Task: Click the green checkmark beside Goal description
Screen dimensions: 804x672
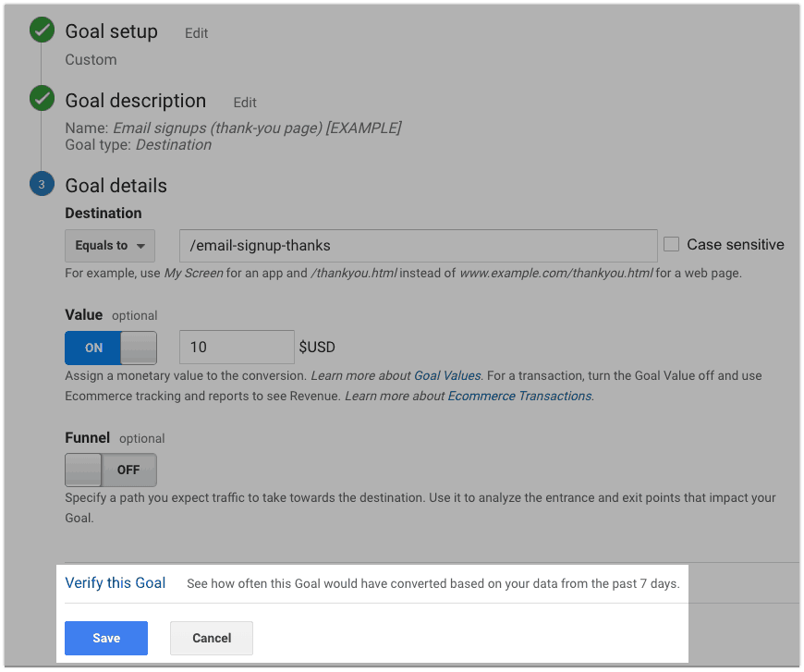Action: click(42, 99)
